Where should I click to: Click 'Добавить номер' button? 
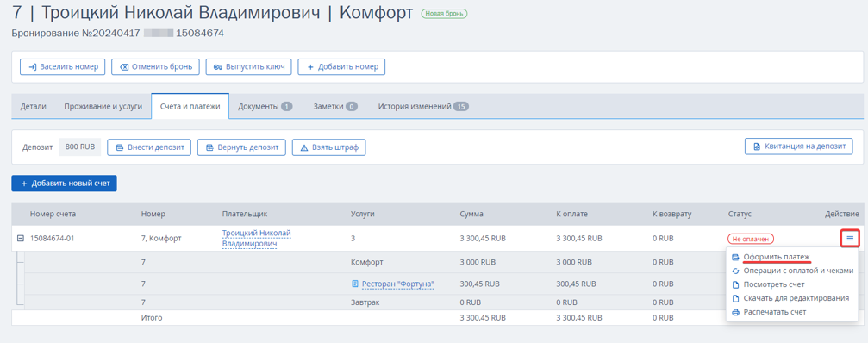pos(341,67)
